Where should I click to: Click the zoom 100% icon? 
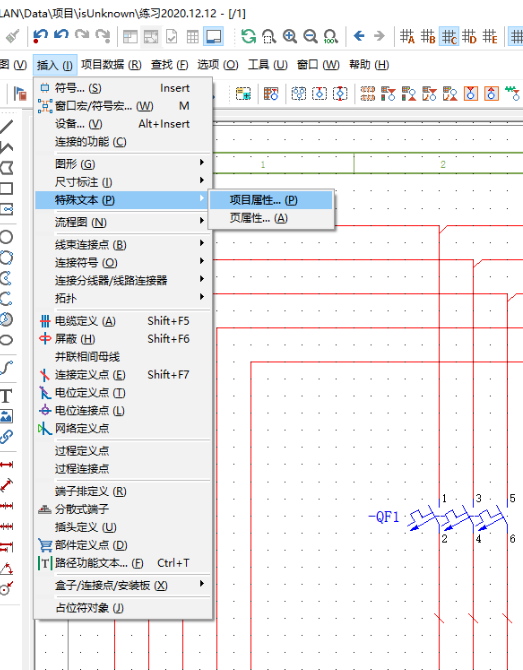tap(331, 36)
